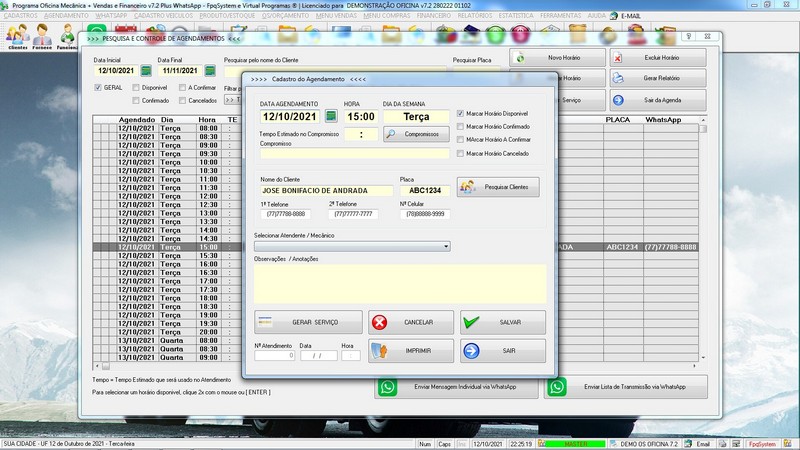Screen dimensions: 800x450
Task: Open the AGENDAMENTO menu
Action: (x=66, y=16)
